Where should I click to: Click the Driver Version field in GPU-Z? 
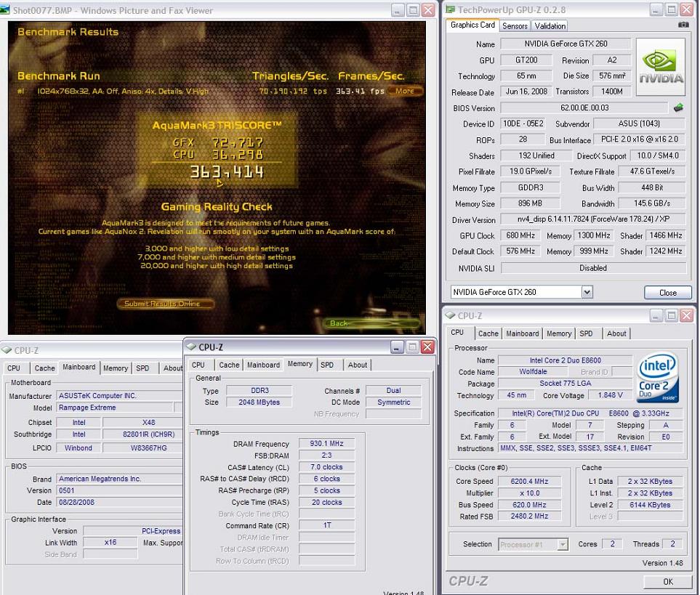[593, 219]
